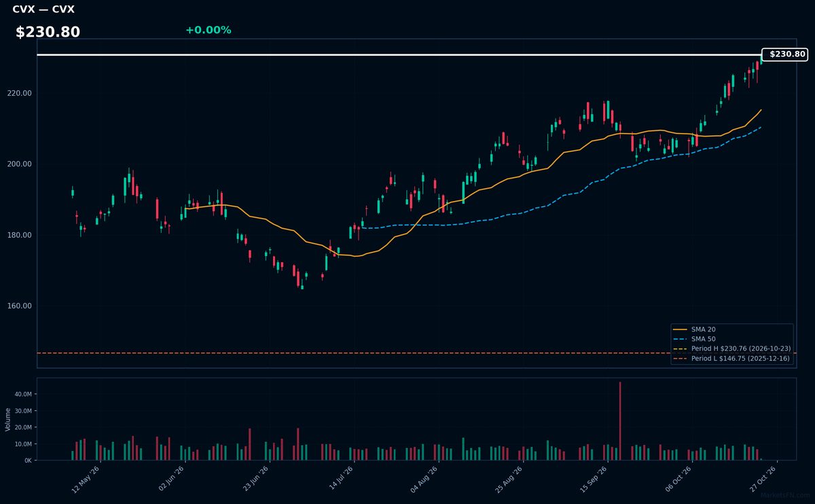Click the 12 May '26 date label
This screenshot has width=815, height=504.
tap(87, 478)
